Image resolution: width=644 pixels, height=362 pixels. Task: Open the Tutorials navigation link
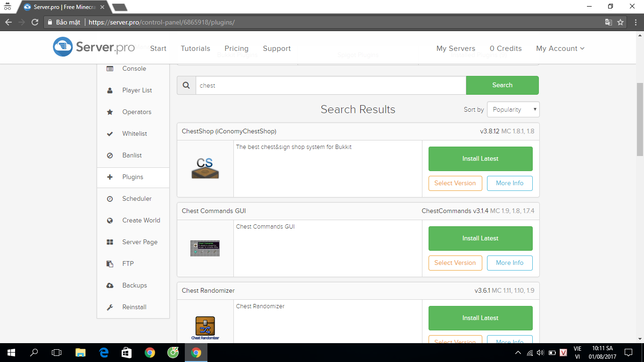tap(196, 49)
